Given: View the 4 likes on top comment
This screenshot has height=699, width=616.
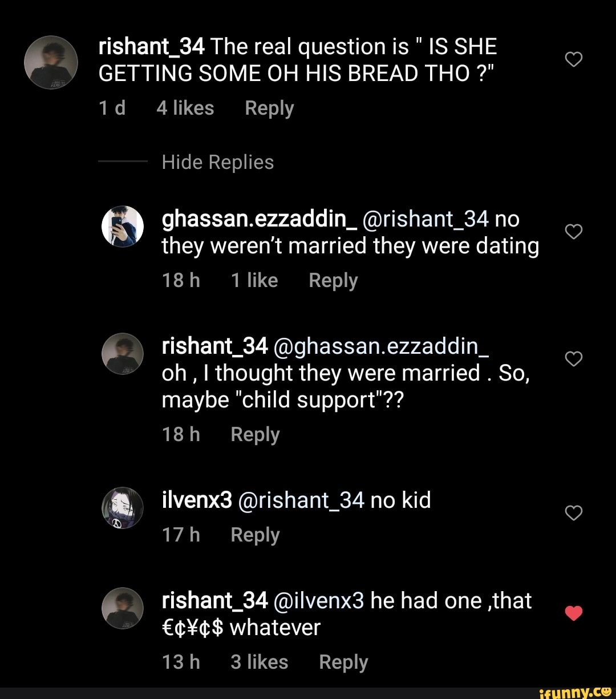Looking at the screenshot, I should point(185,108).
